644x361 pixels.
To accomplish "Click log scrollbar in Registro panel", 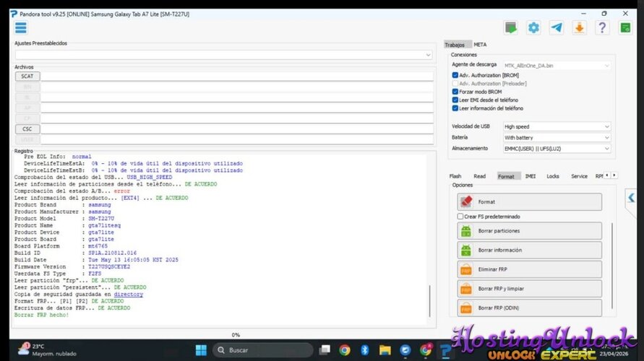I will (429, 302).
